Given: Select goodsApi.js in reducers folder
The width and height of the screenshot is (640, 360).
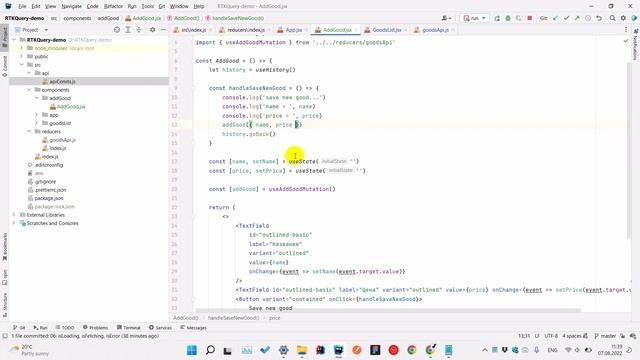Looking at the screenshot, I should [x=62, y=140].
